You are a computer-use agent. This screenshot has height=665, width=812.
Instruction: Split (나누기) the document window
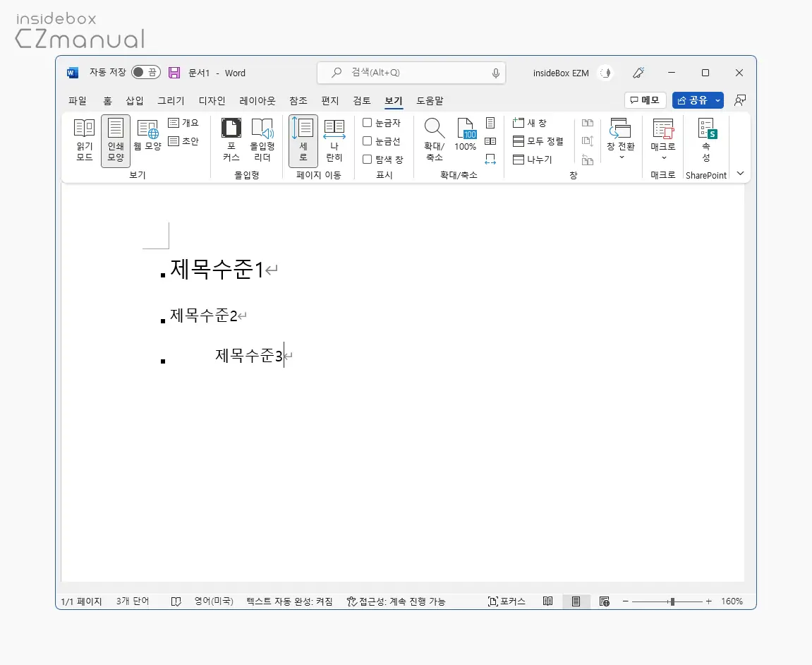pos(533,160)
